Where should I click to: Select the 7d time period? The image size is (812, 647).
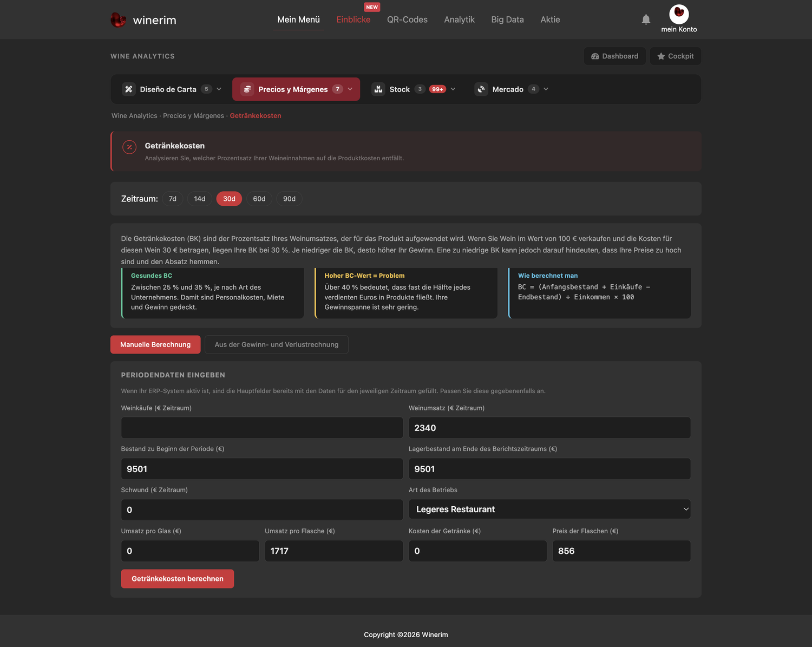(x=173, y=199)
